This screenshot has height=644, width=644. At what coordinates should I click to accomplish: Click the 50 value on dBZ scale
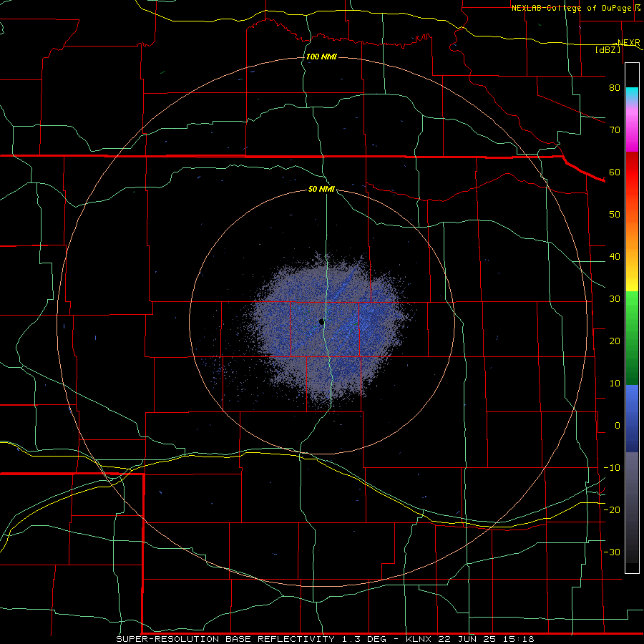click(615, 215)
